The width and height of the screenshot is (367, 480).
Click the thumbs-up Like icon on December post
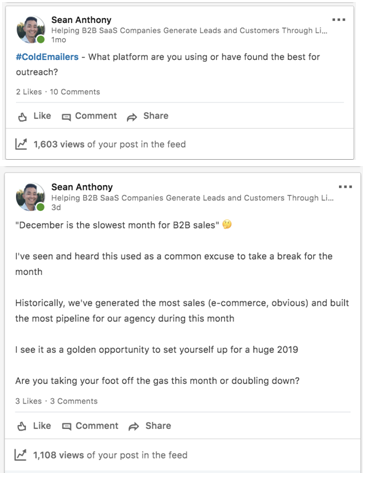(22, 426)
